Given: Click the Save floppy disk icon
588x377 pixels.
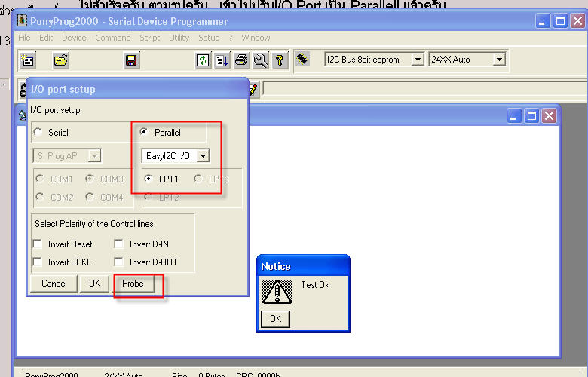Looking at the screenshot, I should [131, 60].
